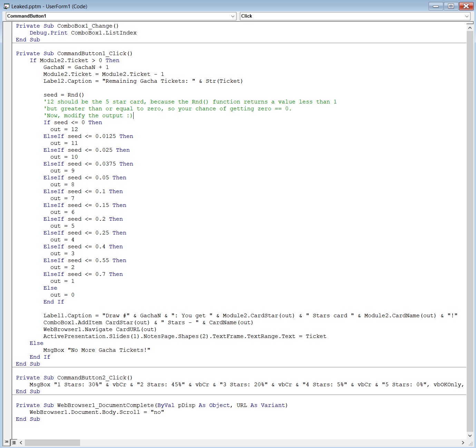Click 'ElseIf seed <= 0.15 Then' line
476x448 pixels.
tap(85, 205)
